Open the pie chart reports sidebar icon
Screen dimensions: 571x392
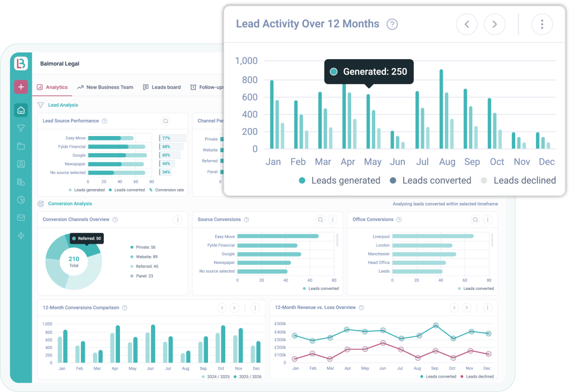(21, 200)
